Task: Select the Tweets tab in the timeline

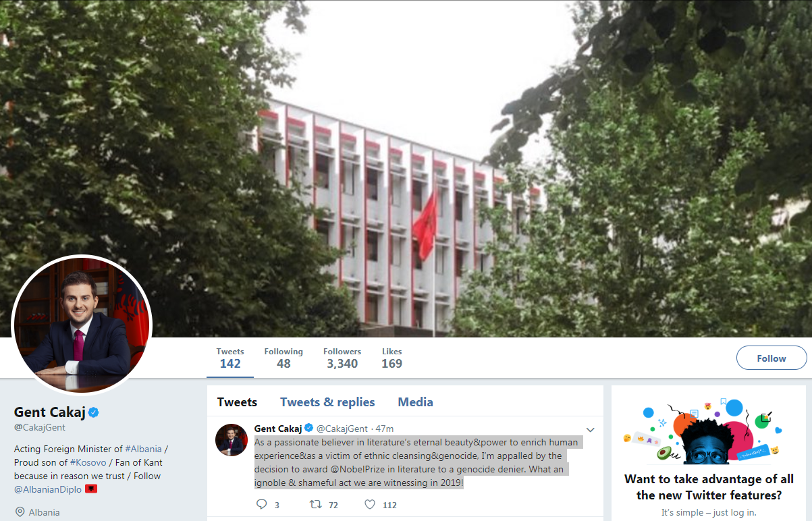Action: coord(237,402)
